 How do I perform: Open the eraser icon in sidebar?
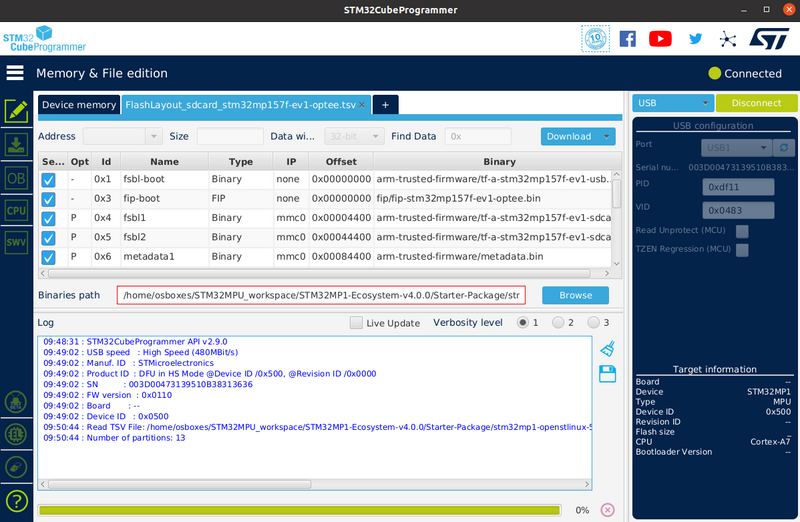[16, 467]
